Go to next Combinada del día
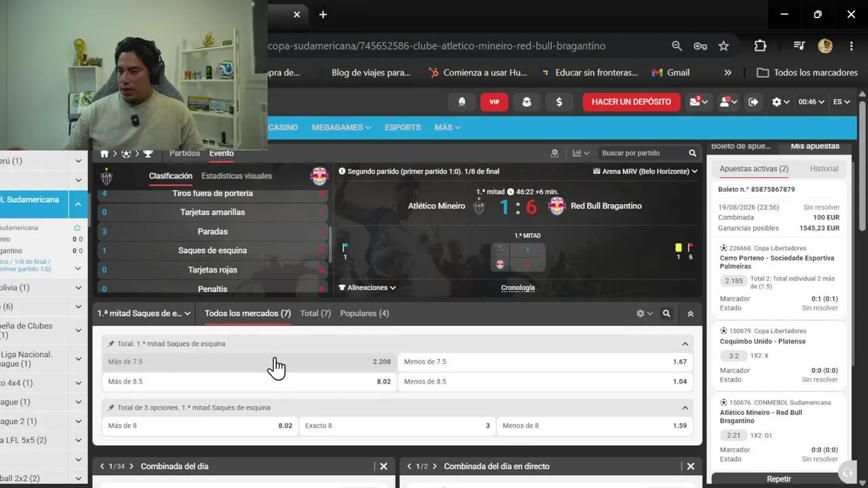This screenshot has height=488, width=868. coord(132,466)
